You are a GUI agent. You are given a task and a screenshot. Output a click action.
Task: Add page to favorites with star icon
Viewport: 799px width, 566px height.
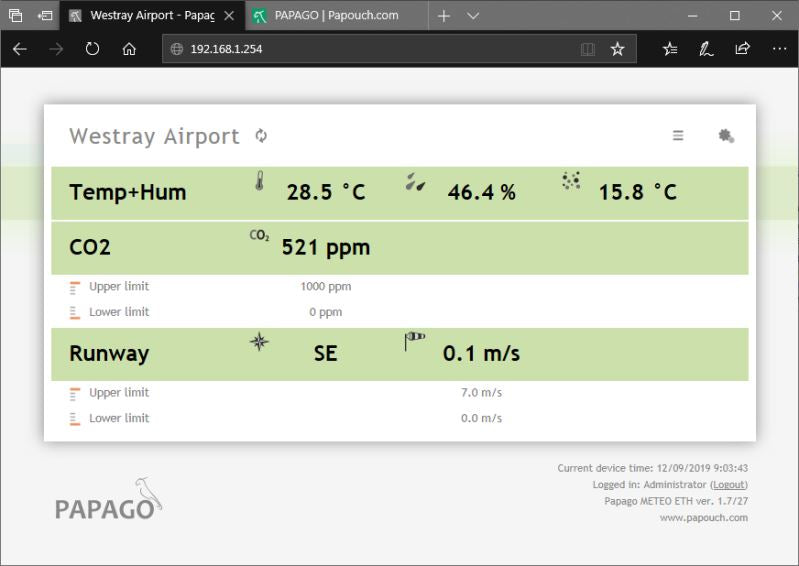(617, 48)
